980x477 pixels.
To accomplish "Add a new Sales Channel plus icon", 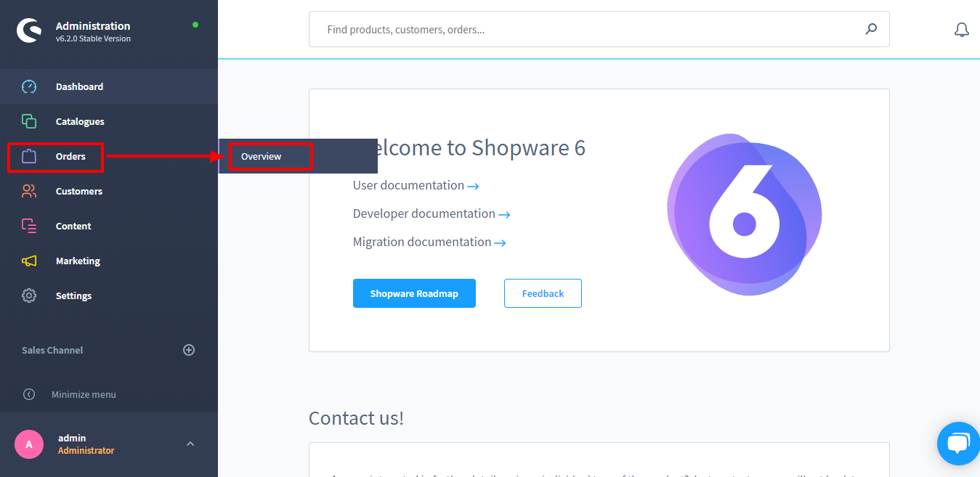I will 189,350.
